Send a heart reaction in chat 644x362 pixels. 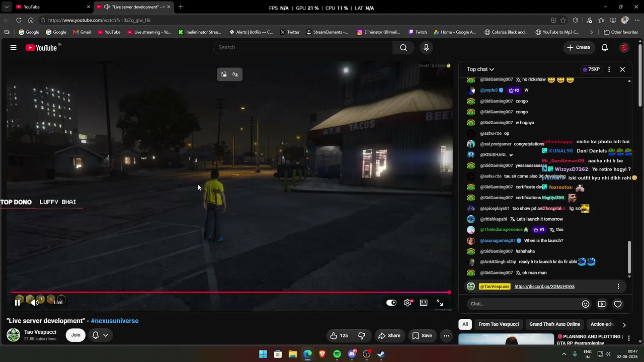pyautogui.click(x=618, y=304)
